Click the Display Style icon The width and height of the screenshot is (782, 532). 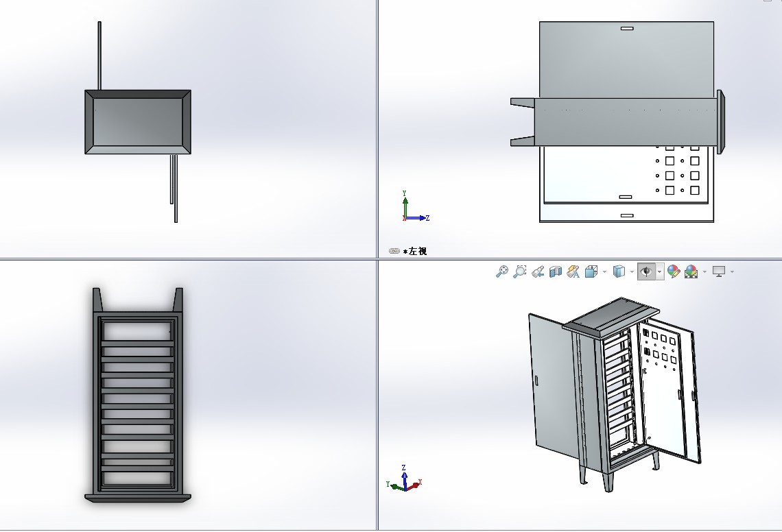coord(619,271)
